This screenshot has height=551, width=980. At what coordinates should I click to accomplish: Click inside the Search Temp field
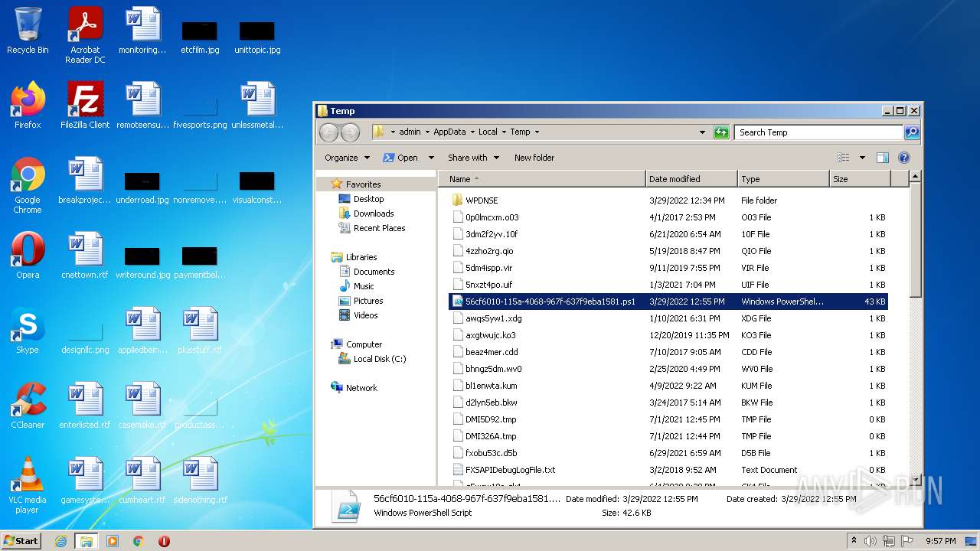(x=818, y=132)
